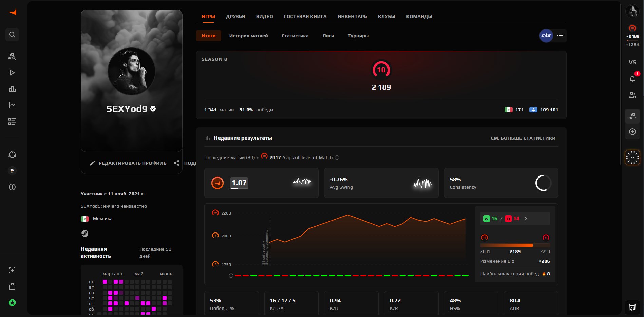Select the Итоги sub-tab

209,36
